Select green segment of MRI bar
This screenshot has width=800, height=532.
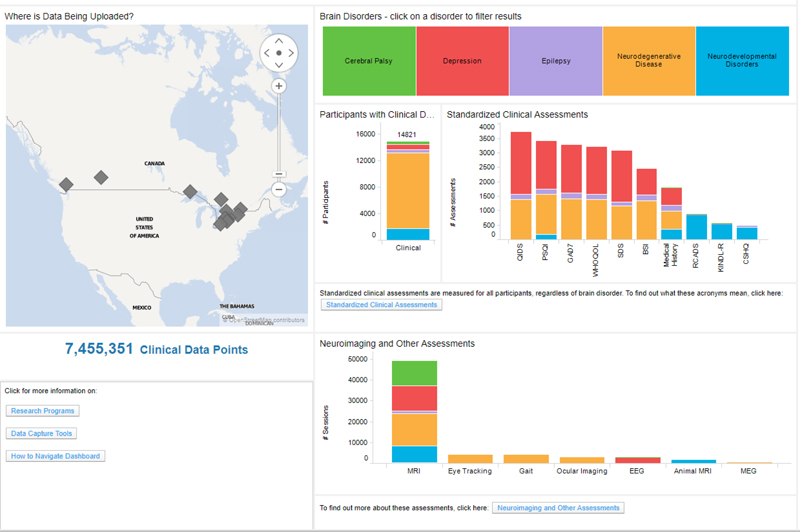pos(414,373)
